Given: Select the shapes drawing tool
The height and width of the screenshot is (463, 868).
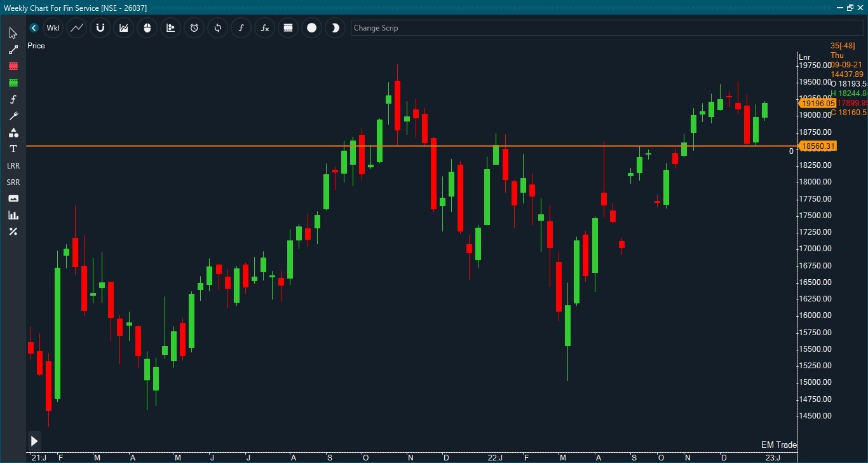Looking at the screenshot, I should (x=13, y=132).
